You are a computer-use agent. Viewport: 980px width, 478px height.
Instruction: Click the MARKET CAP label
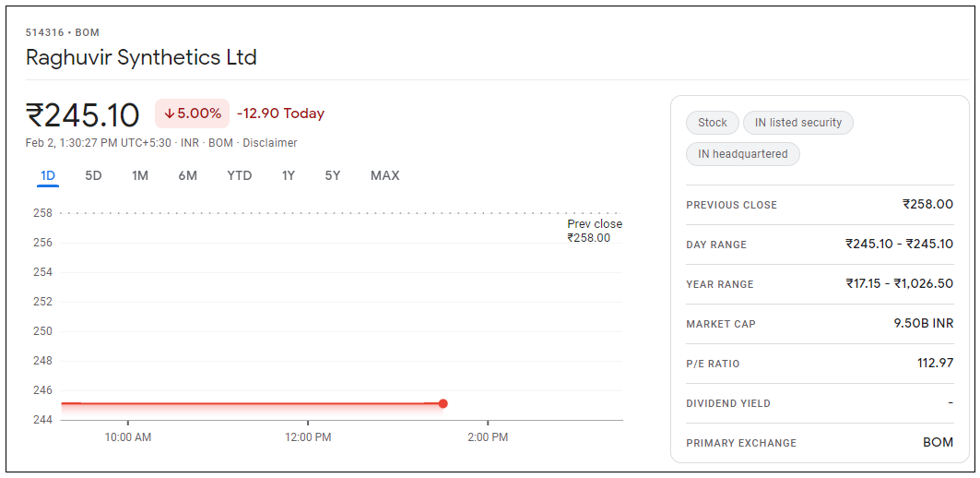click(721, 324)
